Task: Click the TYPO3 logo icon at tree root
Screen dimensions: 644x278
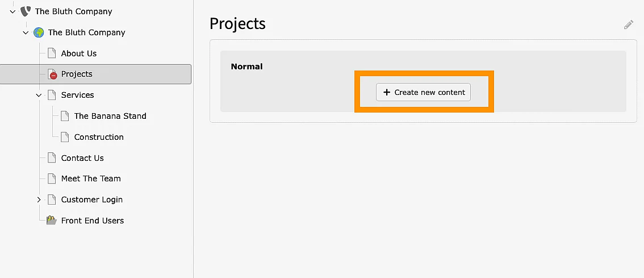Action: point(26,11)
